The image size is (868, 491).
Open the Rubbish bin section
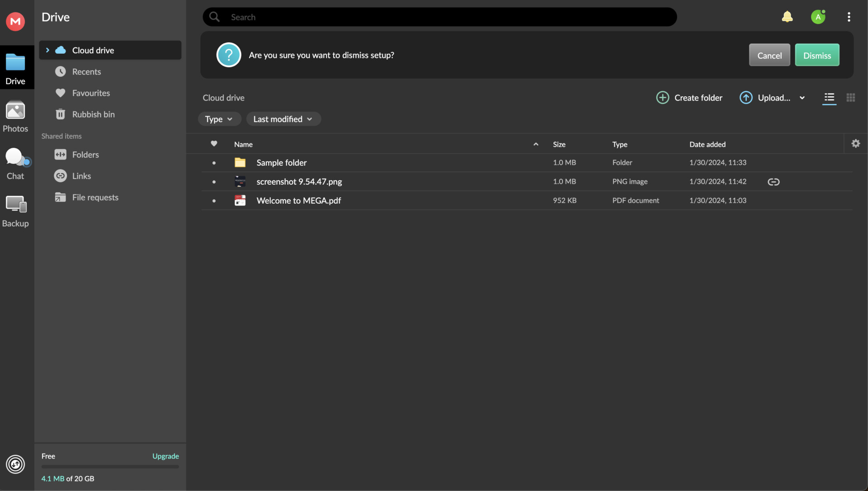coord(94,114)
